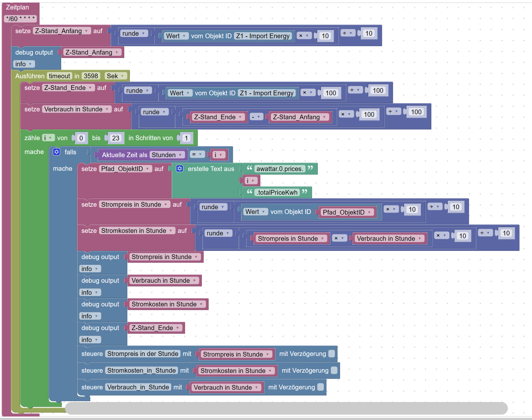
Task: Edit the loop end value 23
Action: (x=116, y=138)
